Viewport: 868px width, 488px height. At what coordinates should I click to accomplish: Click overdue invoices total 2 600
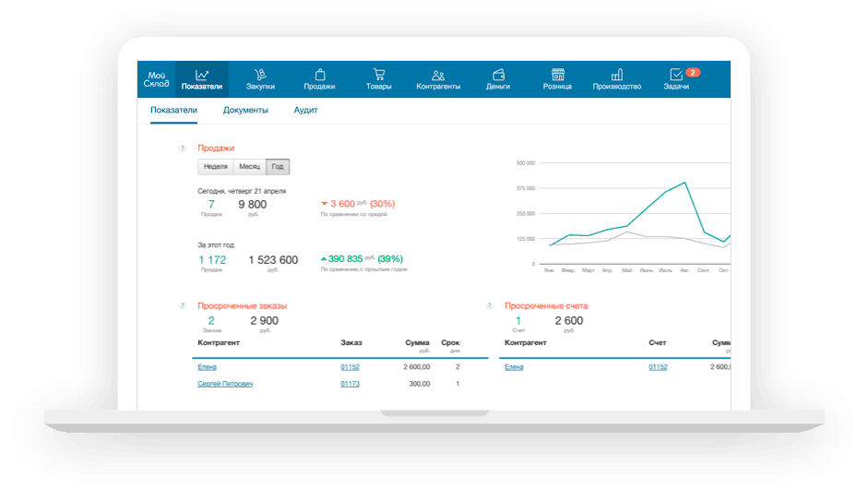pos(568,321)
